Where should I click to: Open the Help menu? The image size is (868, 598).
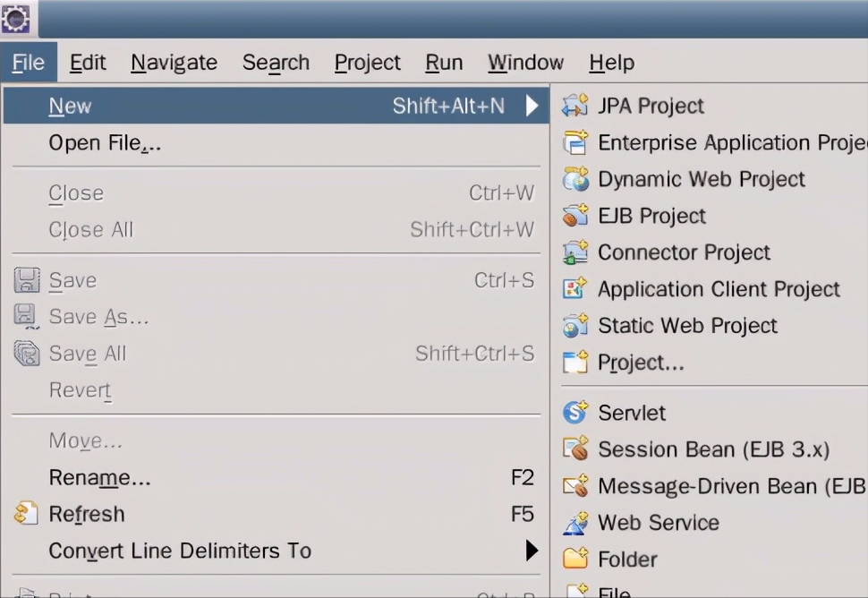click(612, 62)
